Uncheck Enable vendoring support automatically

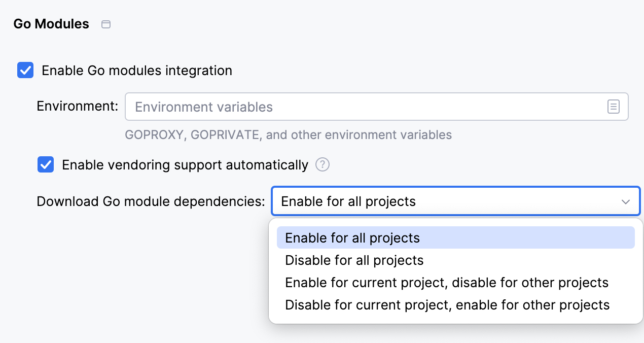click(x=45, y=164)
